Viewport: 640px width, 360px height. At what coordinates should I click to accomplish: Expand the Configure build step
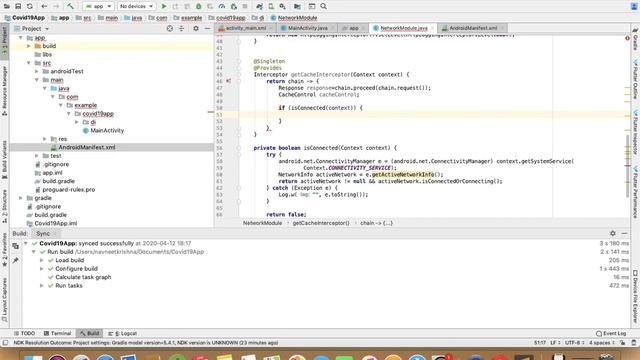(42, 269)
